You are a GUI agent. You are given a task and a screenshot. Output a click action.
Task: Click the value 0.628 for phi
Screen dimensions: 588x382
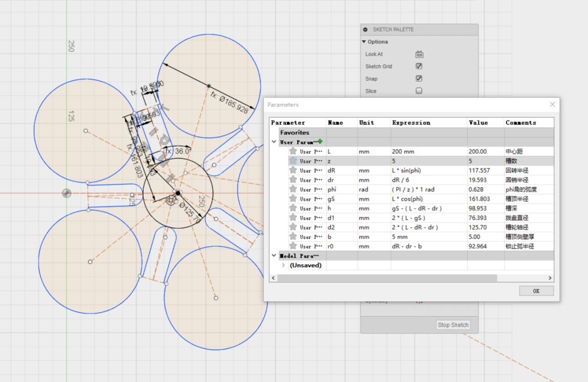click(476, 189)
